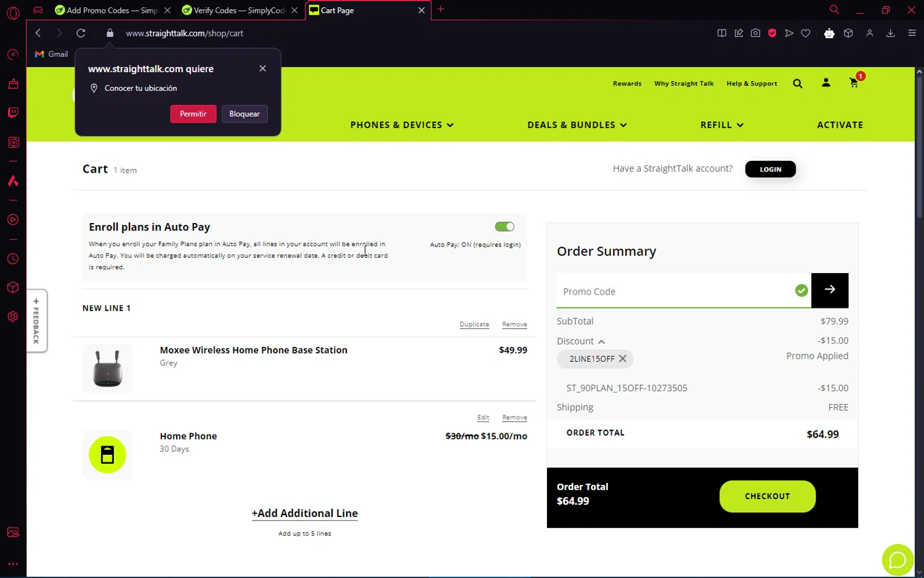Open browser downloads icon
The image size is (924, 578).
[890, 33]
